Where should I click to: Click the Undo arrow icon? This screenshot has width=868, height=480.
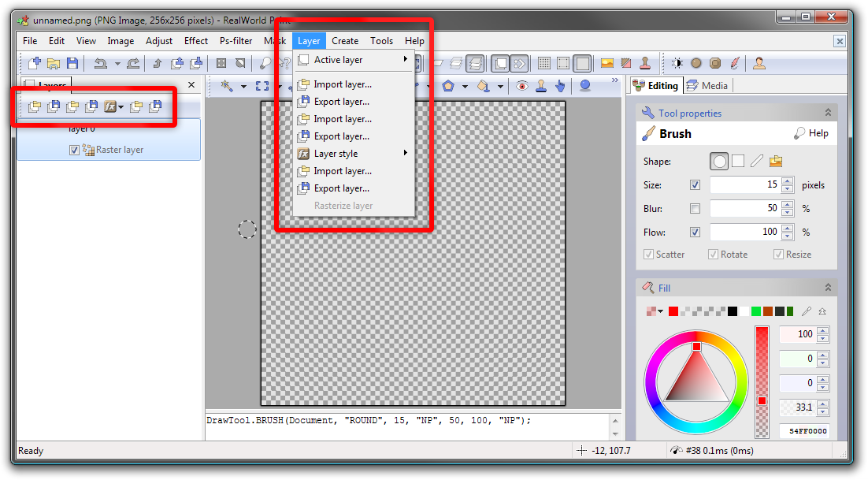click(100, 63)
